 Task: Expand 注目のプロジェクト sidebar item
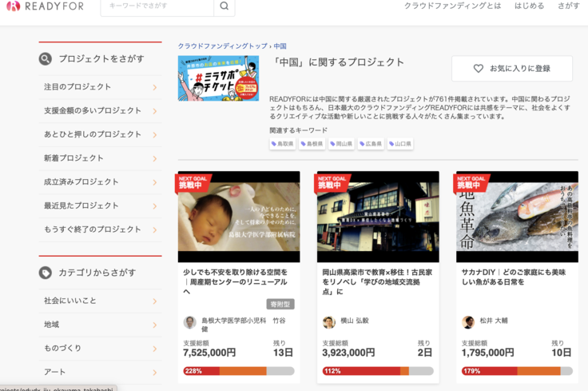154,87
